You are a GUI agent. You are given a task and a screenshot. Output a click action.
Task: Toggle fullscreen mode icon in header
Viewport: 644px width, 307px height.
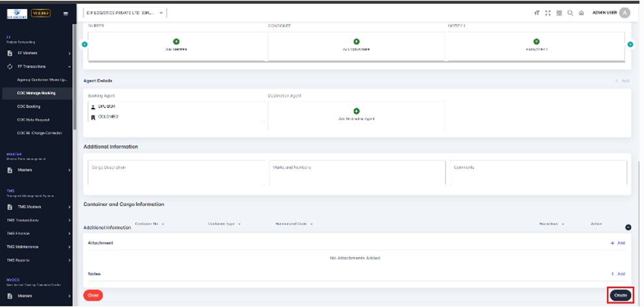pyautogui.click(x=548, y=13)
